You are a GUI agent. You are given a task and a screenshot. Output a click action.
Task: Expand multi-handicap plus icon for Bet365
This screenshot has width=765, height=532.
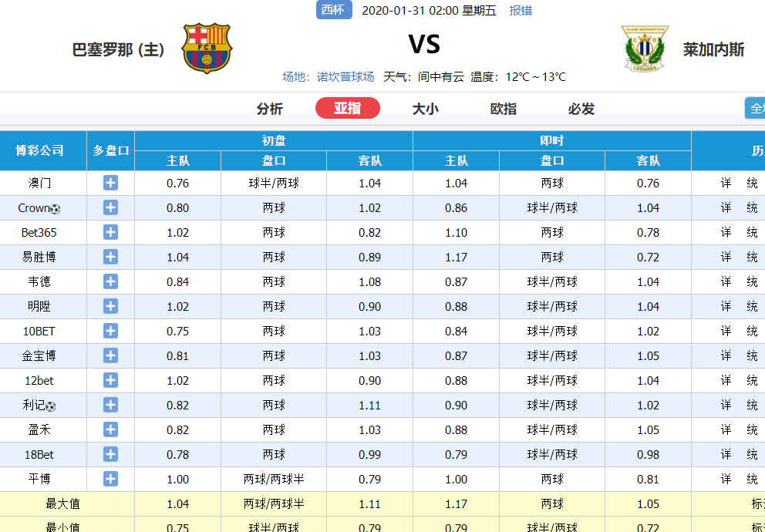[110, 232]
